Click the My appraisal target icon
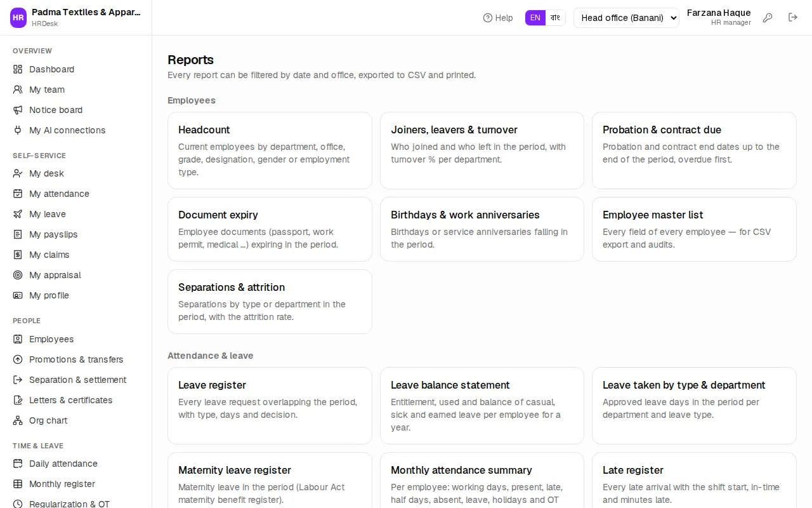This screenshot has width=812, height=508. (x=18, y=275)
